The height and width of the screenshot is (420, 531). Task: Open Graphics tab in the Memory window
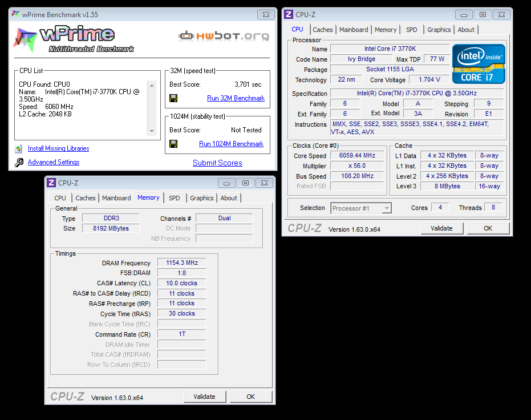pyautogui.click(x=201, y=198)
